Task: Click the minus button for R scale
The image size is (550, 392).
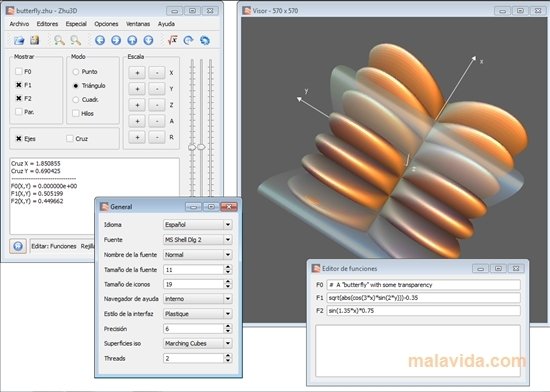Action: [x=156, y=137]
